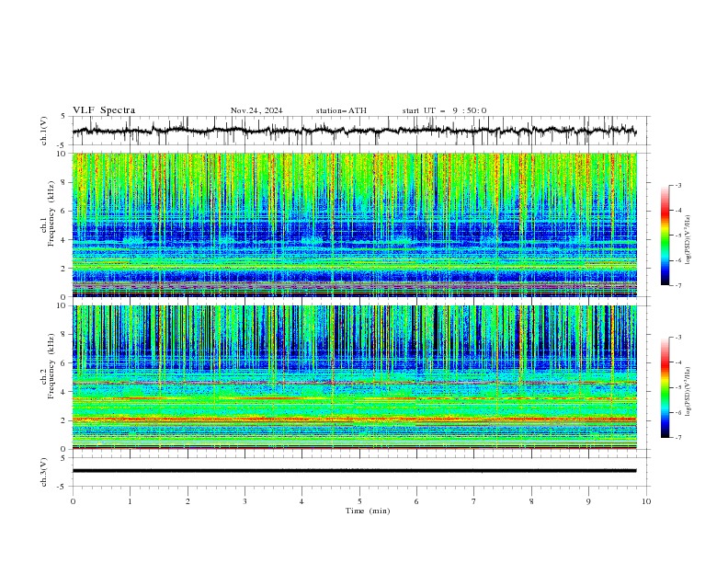Click the time axis tick label '8'
The height and width of the screenshot is (563, 728).
tap(531, 501)
